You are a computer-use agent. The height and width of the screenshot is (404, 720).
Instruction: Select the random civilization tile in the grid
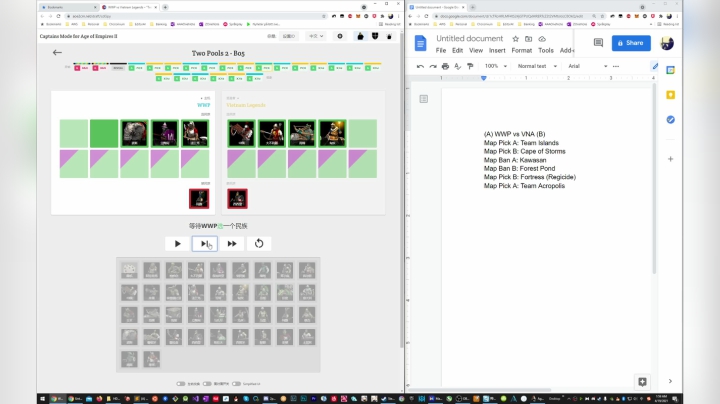[x=129, y=270]
